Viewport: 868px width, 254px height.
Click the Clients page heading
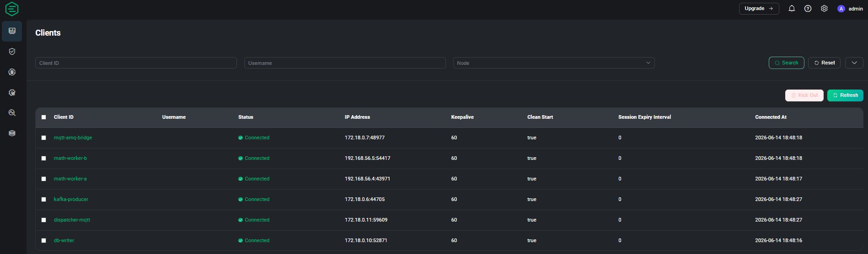(48, 33)
